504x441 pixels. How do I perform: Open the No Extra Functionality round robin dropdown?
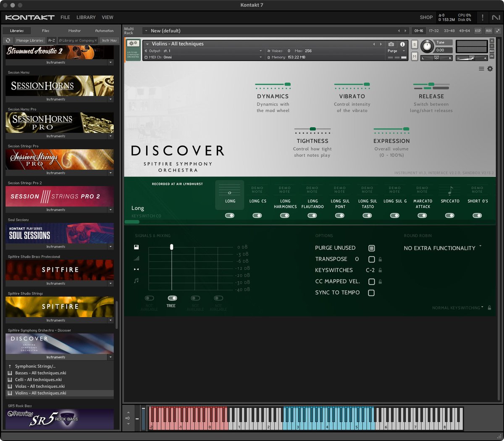[x=442, y=248]
